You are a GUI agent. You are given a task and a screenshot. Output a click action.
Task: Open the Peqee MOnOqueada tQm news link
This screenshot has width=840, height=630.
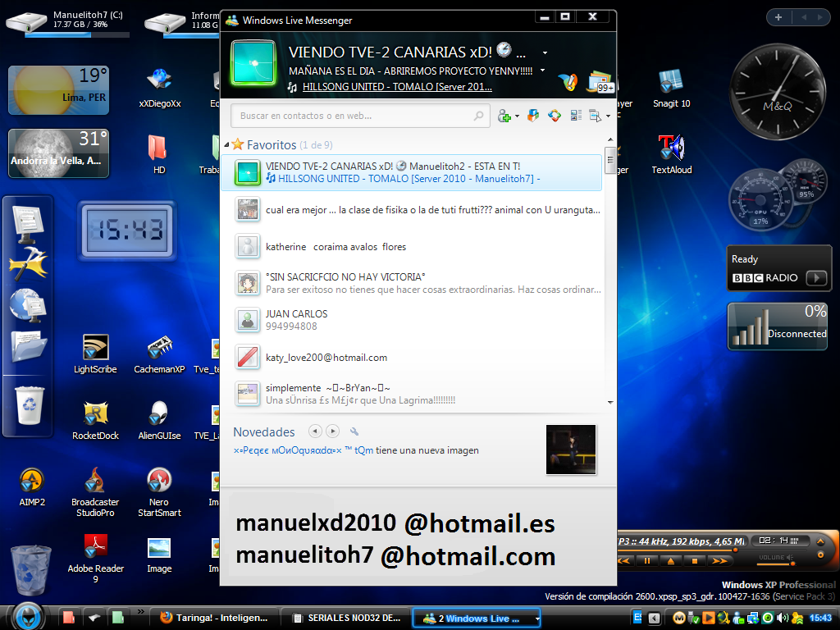(x=304, y=450)
